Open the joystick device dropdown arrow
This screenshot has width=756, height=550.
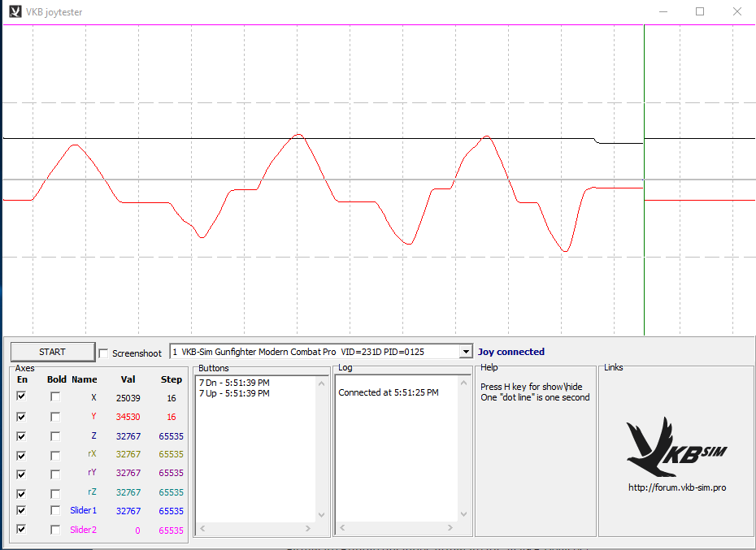pos(465,352)
